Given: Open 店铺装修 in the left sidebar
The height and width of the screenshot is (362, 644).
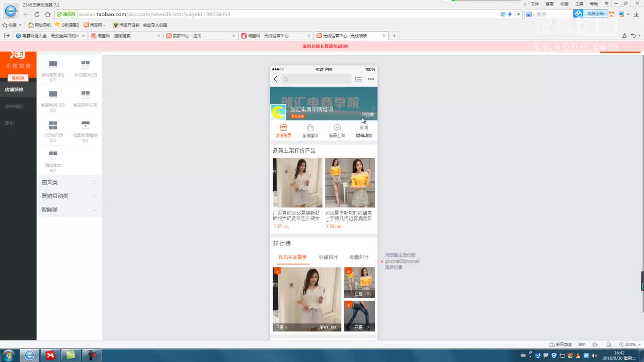Looking at the screenshot, I should coord(14,89).
